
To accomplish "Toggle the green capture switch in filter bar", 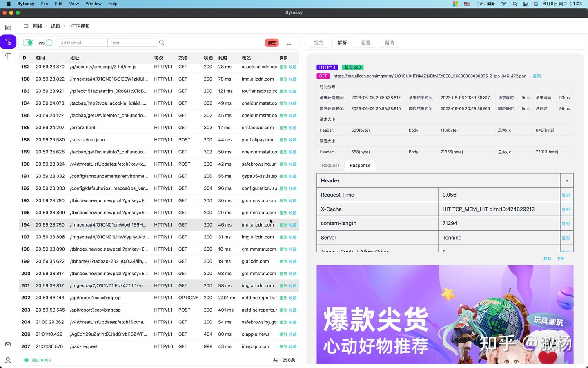I will point(28,43).
